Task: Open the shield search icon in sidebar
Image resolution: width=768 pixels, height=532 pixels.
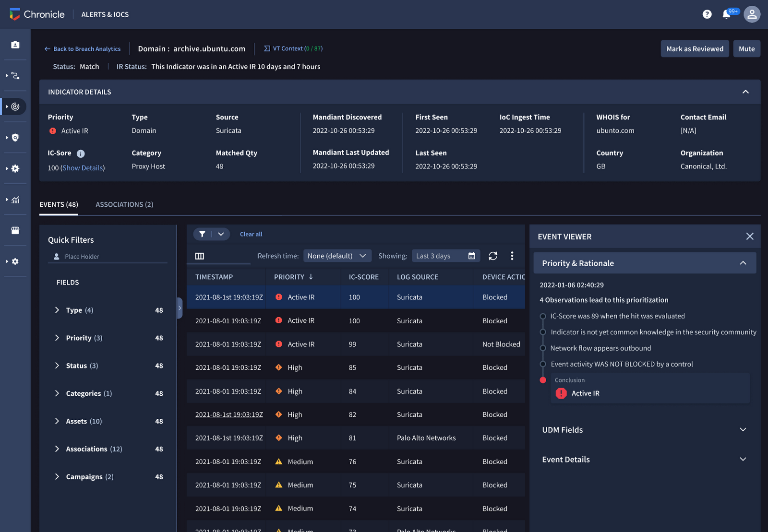Action: (15, 138)
